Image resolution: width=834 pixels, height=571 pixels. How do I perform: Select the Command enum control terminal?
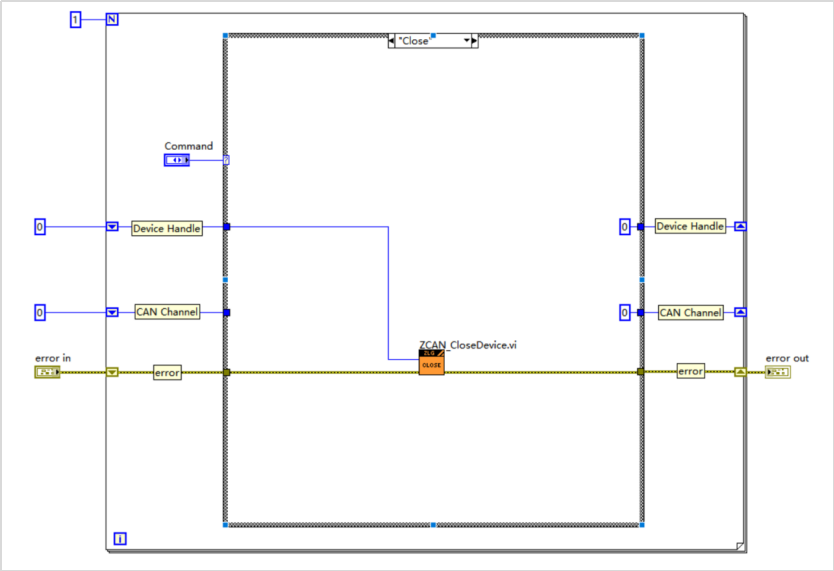(177, 160)
